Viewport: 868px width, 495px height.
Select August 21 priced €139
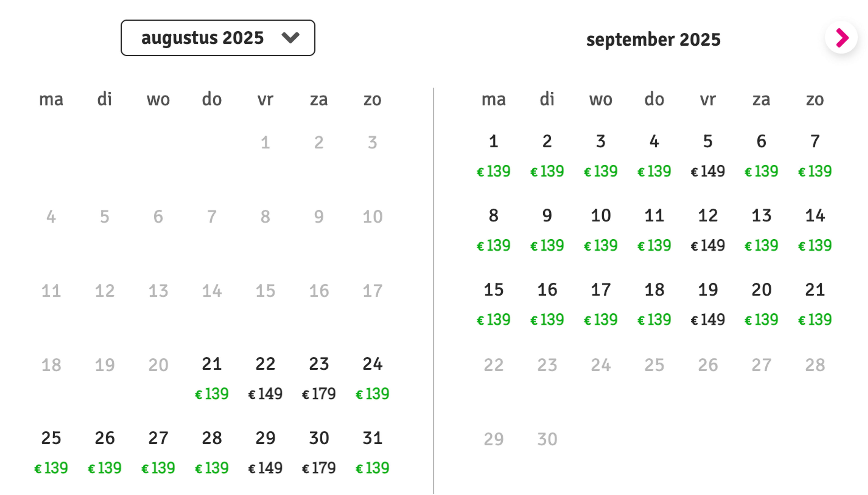[x=212, y=378]
